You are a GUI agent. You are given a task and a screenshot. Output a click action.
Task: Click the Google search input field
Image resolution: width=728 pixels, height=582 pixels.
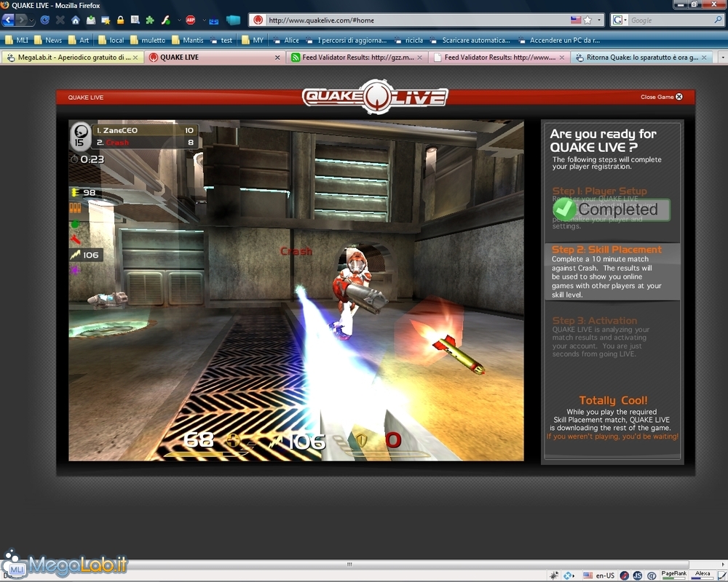coord(671,20)
